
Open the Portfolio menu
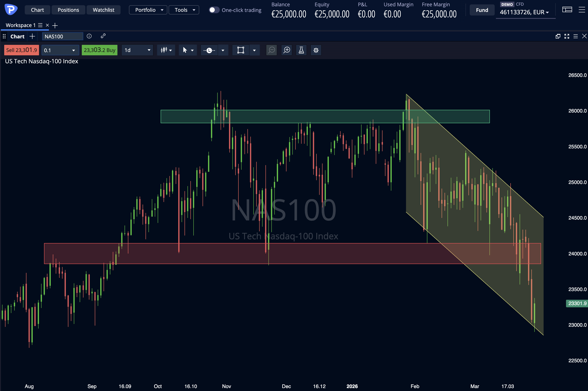pyautogui.click(x=148, y=10)
